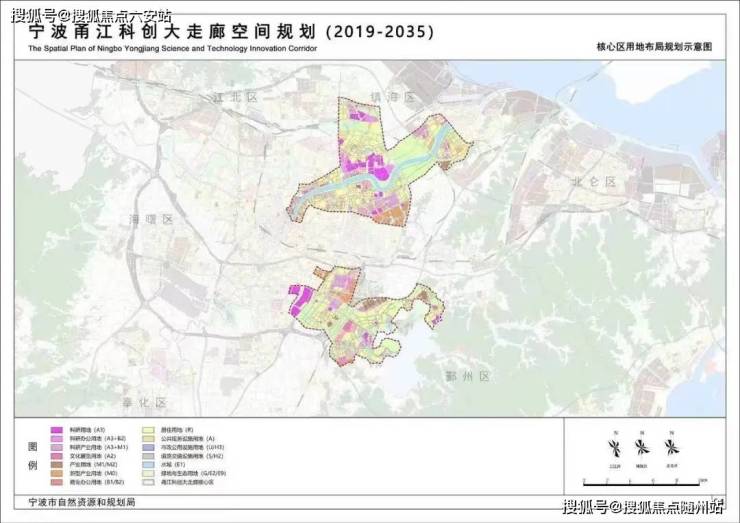Viewport: 740px width, 523px height.
Task: Click the middle wind rose diagram
Action: click(641, 447)
